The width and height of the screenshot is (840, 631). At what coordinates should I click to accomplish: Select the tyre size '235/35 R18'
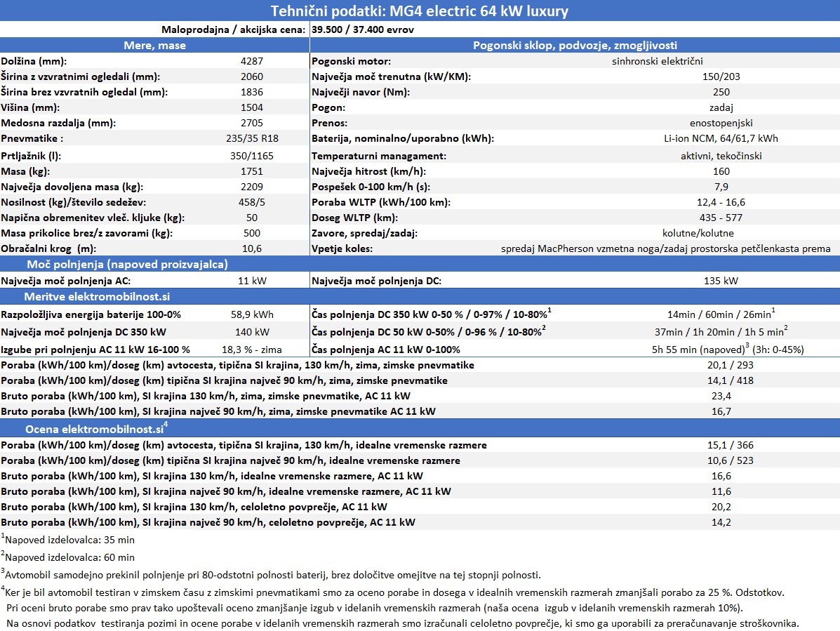point(252,138)
